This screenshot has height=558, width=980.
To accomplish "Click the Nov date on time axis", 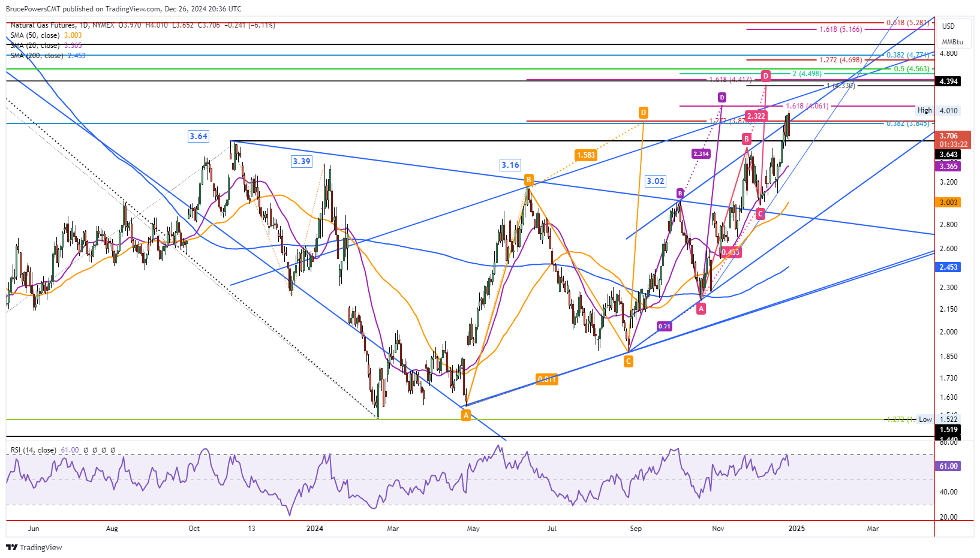I will tap(718, 529).
